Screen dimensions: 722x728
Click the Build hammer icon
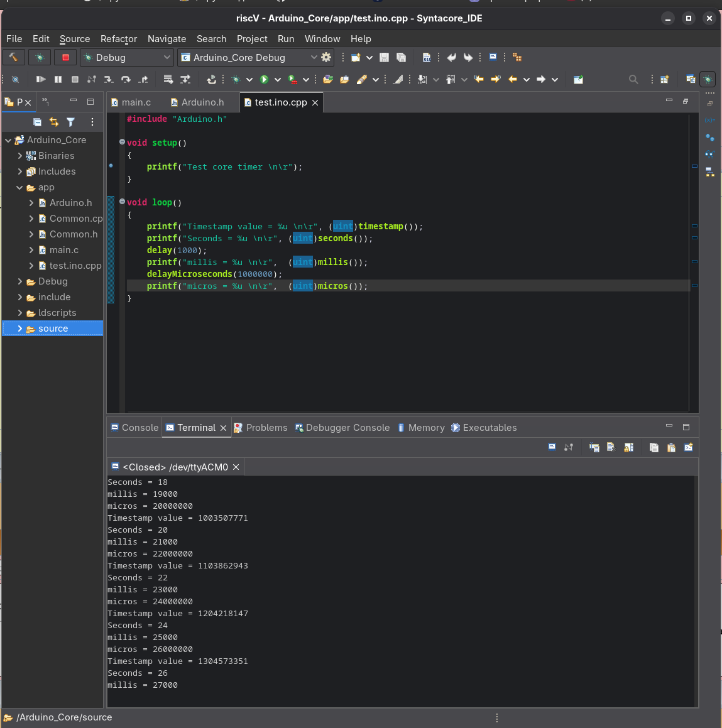[13, 57]
